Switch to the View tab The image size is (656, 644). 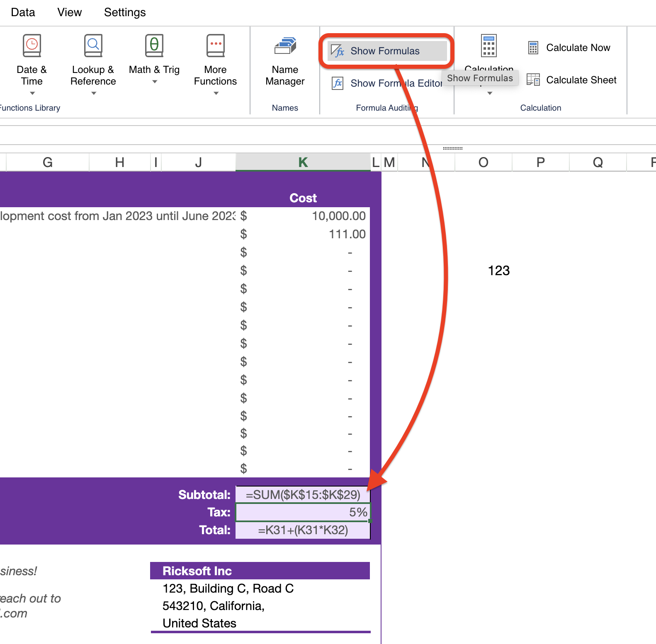70,12
